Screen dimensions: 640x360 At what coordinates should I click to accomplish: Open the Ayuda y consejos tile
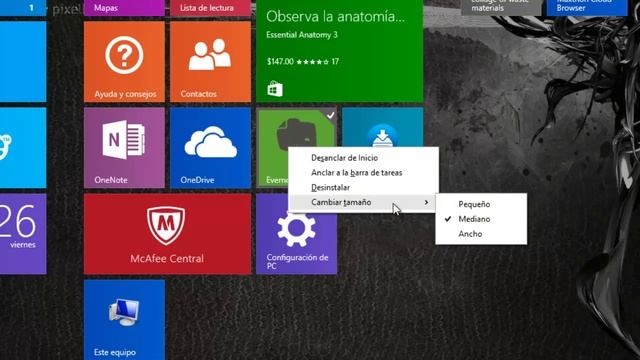tap(124, 62)
